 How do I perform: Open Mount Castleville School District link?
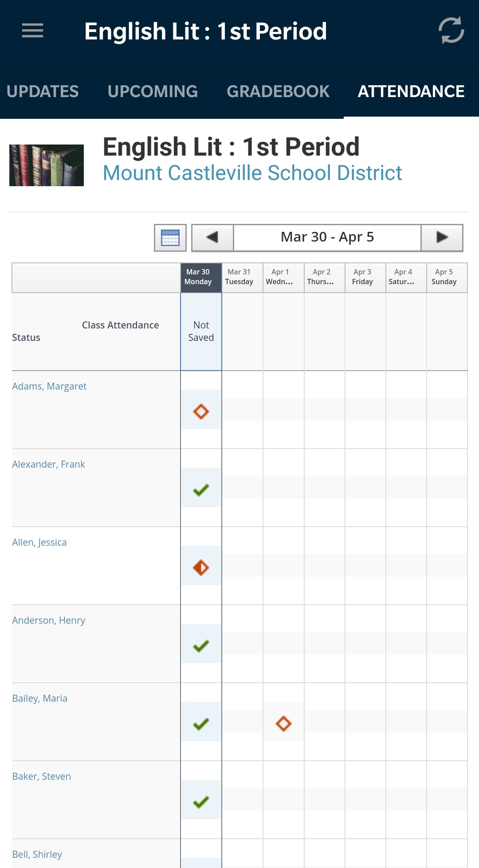pos(252,173)
